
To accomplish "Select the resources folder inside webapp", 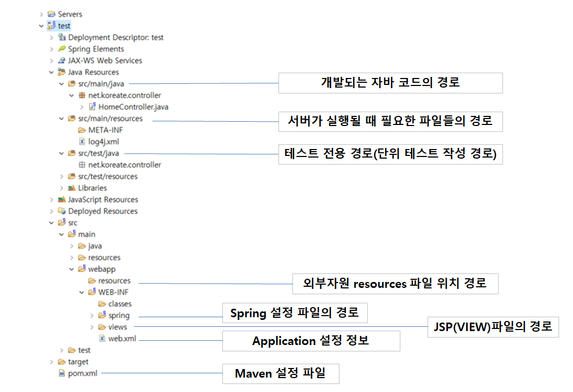I will click(114, 281).
